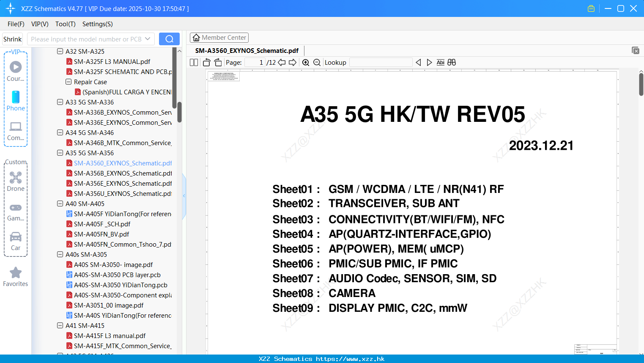The height and width of the screenshot is (363, 644).
Task: Open the VIP(V) menu
Action: tap(40, 24)
